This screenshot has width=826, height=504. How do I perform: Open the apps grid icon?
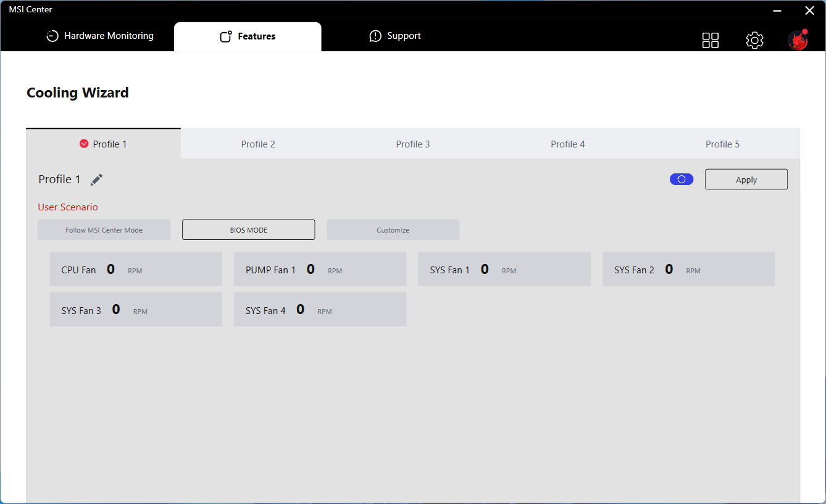click(x=711, y=40)
